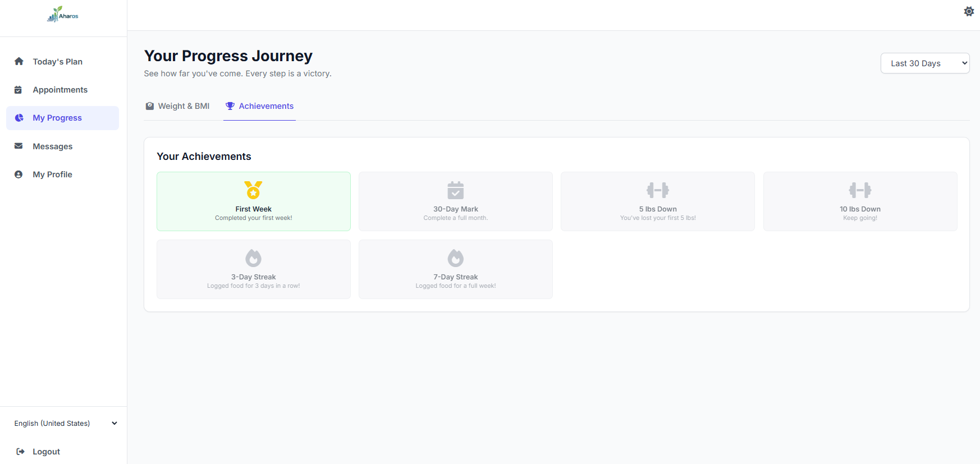Open the Last 30 Days period dropdown
Screen dimensions: 980x464
pyautogui.click(x=925, y=63)
